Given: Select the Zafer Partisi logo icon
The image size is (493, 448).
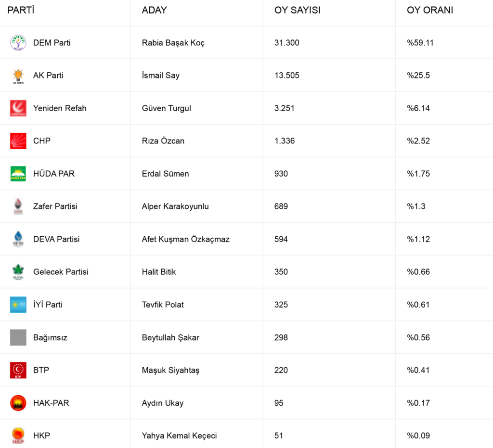Looking at the screenshot, I should point(18,206).
